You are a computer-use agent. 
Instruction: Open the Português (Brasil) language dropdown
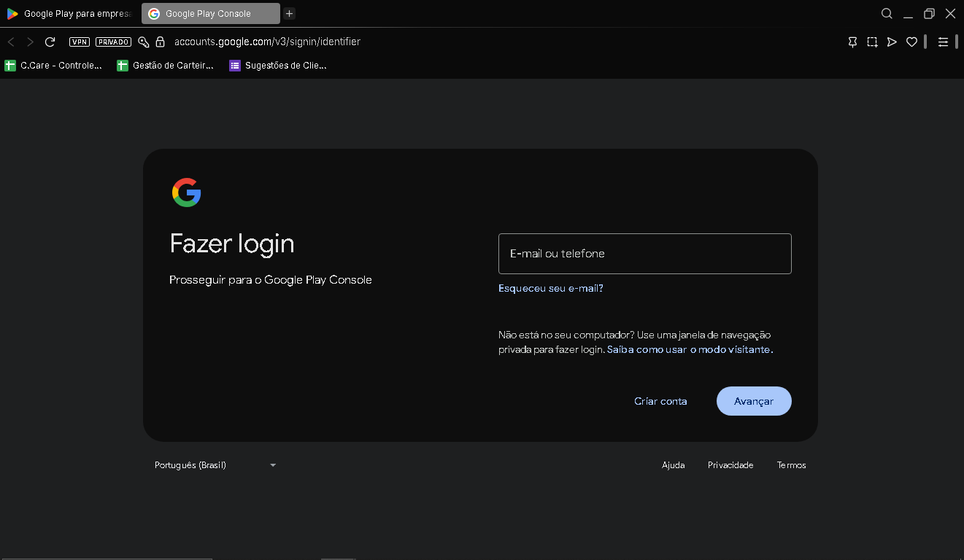215,465
